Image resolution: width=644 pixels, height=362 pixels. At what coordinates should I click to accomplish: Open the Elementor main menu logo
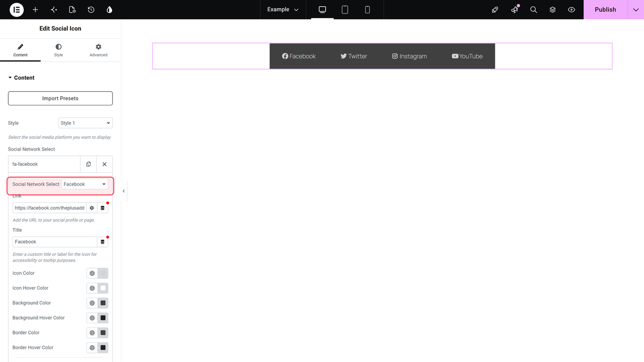pos(17,10)
